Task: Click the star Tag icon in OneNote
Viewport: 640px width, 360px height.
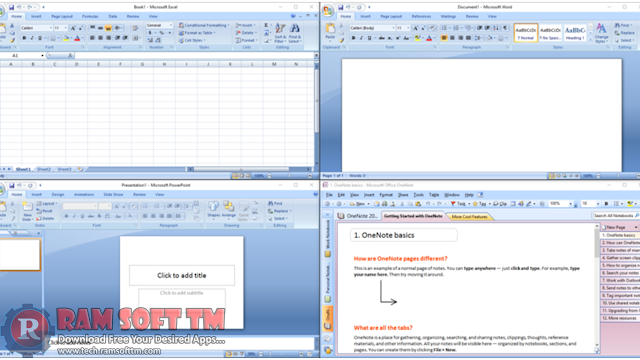Action: point(475,204)
